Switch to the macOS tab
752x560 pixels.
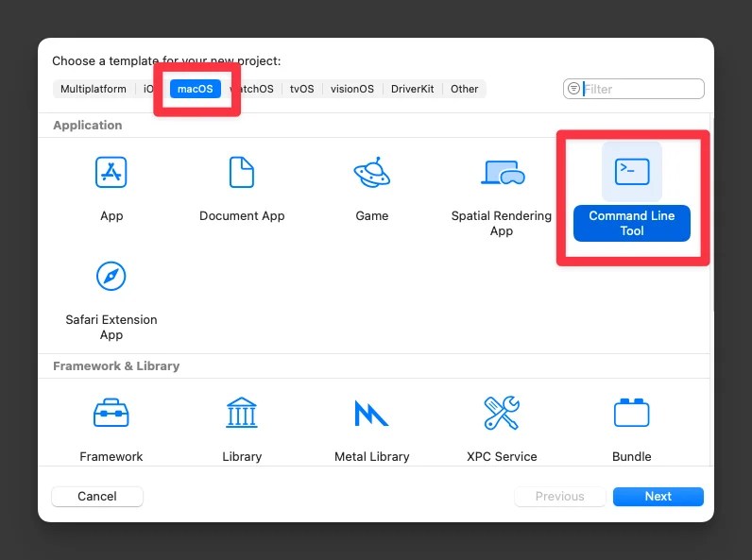196,89
